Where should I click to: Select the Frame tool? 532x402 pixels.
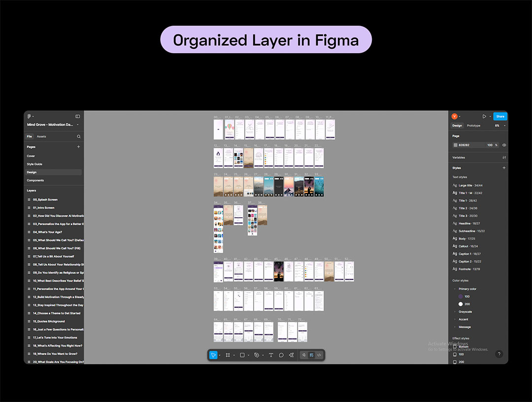coord(228,355)
